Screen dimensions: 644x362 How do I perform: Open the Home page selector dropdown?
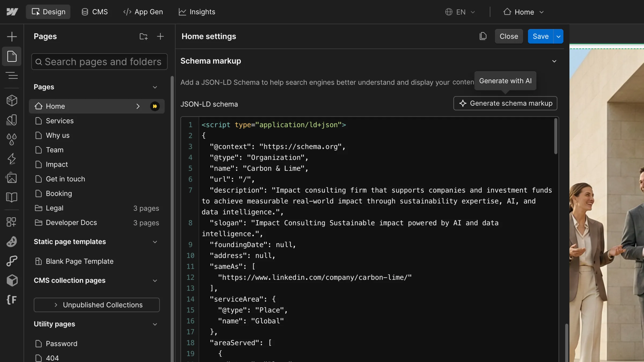[523, 12]
